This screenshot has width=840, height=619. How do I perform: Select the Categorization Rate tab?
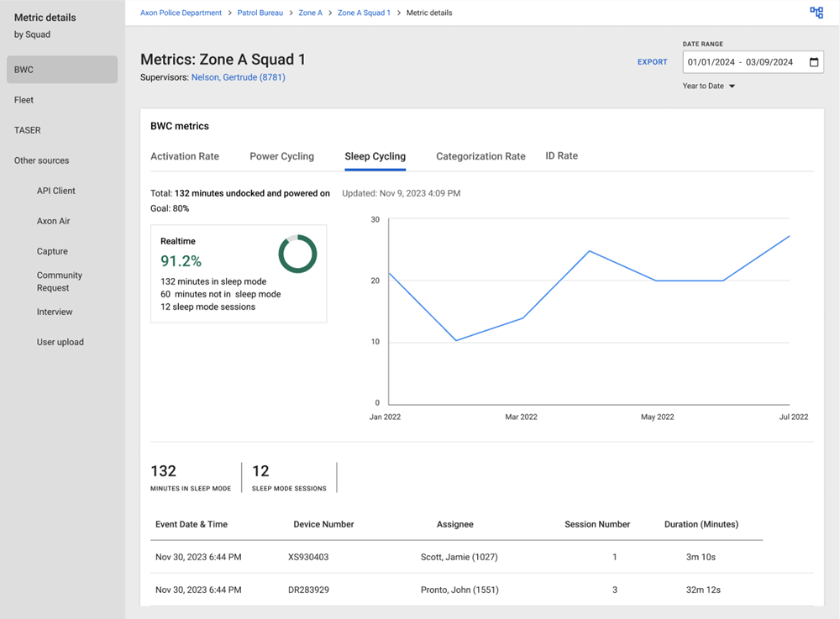pos(480,156)
